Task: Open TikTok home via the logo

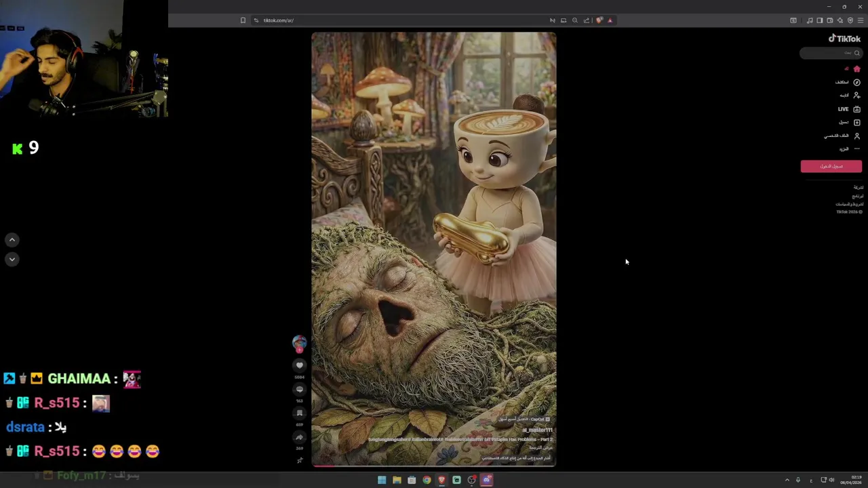Action: click(x=844, y=39)
